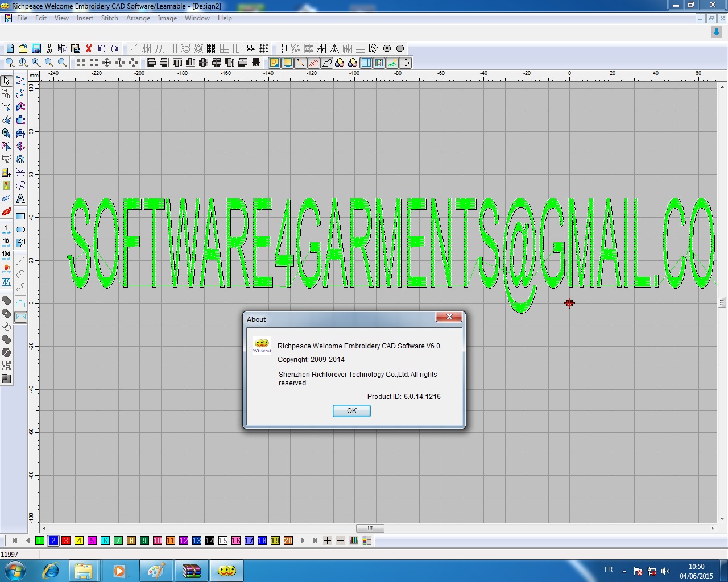Toggle the grid display button
728x582 pixels.
pyautogui.click(x=366, y=63)
